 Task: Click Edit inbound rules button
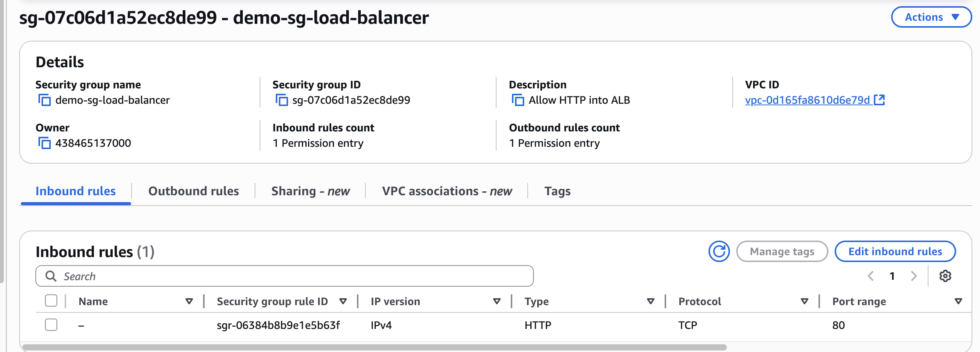pos(895,252)
